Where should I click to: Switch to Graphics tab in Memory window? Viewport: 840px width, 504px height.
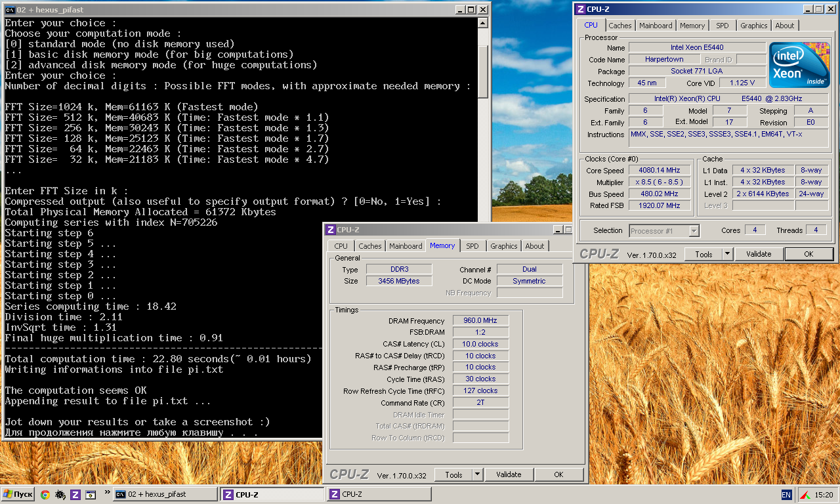(503, 246)
